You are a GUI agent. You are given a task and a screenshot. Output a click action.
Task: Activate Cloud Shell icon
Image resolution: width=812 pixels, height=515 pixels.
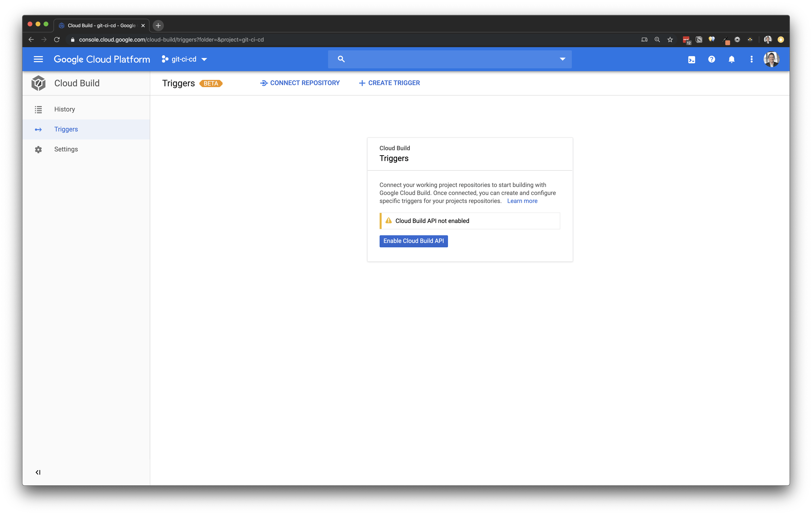692,60
